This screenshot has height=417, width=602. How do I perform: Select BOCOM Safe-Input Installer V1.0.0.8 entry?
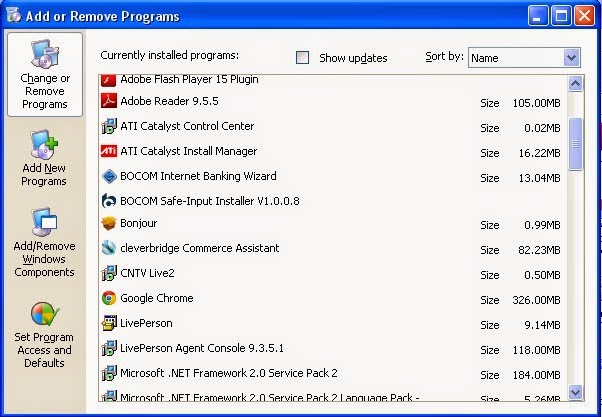click(x=333, y=201)
